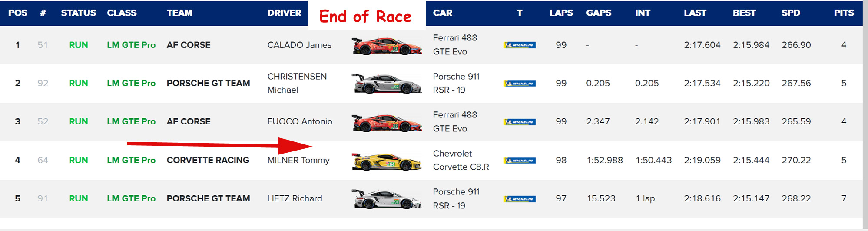Select the CORVETTE RACING team name
The width and height of the screenshot is (868, 231).
point(208,160)
